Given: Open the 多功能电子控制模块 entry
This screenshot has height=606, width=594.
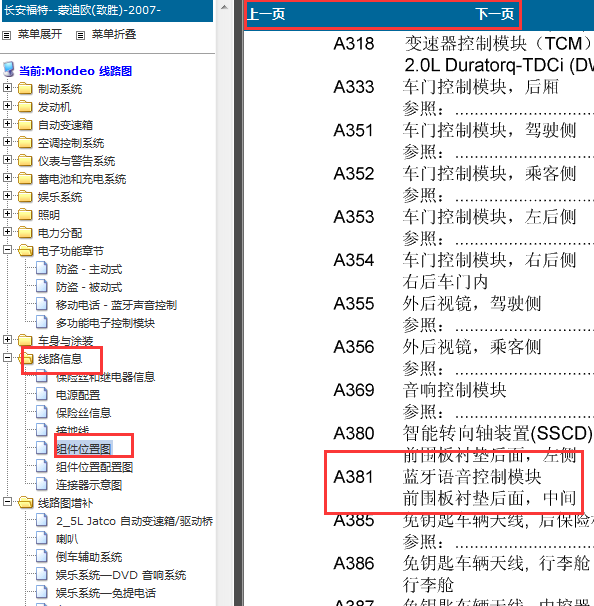Looking at the screenshot, I should tap(105, 323).
